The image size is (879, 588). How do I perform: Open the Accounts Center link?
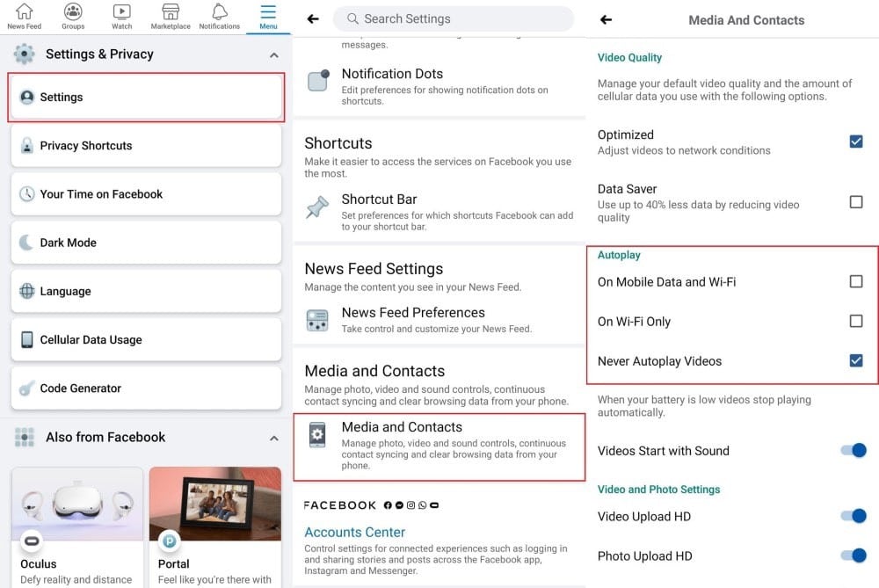click(x=354, y=532)
